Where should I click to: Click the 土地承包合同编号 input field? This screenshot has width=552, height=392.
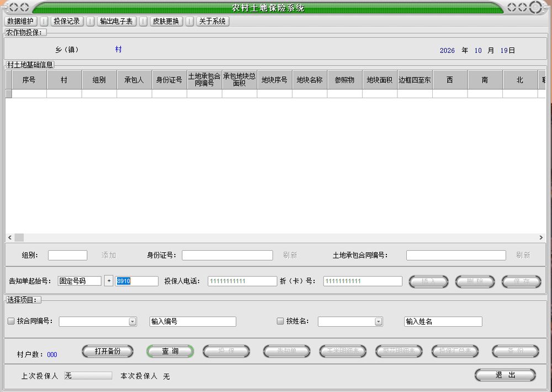[x=457, y=255]
